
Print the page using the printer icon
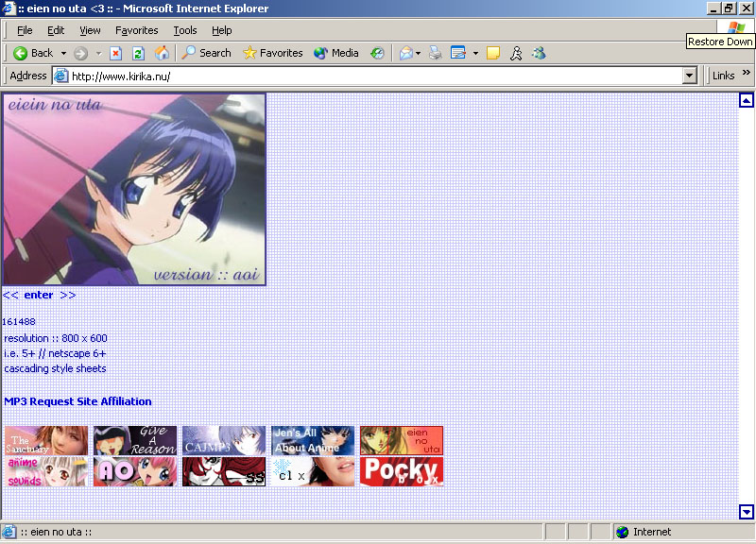tap(435, 53)
